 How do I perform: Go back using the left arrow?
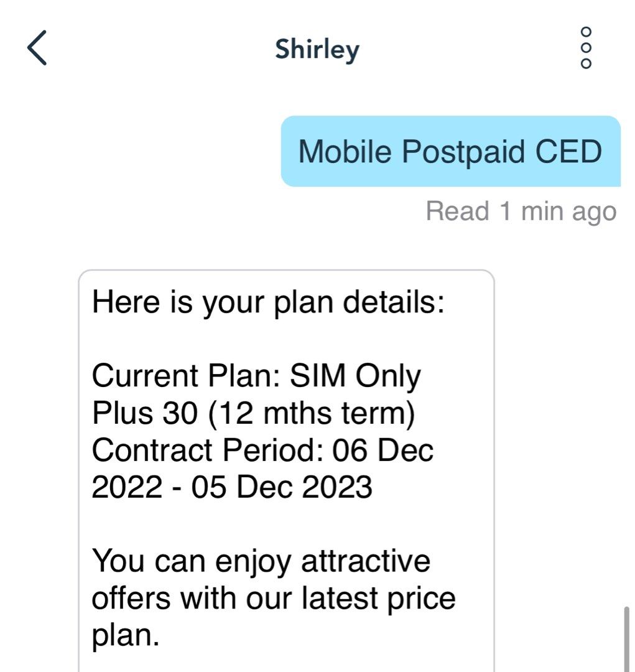pos(37,47)
